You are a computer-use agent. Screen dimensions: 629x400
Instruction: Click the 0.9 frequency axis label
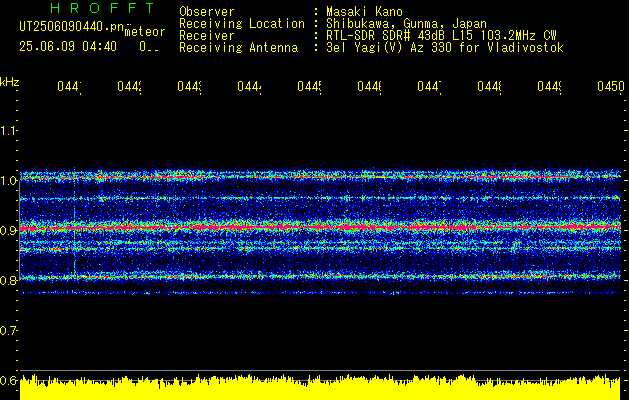[x=8, y=231]
